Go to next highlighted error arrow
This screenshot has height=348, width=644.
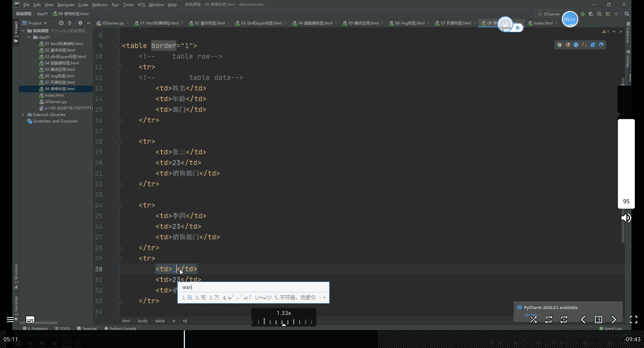621,31
